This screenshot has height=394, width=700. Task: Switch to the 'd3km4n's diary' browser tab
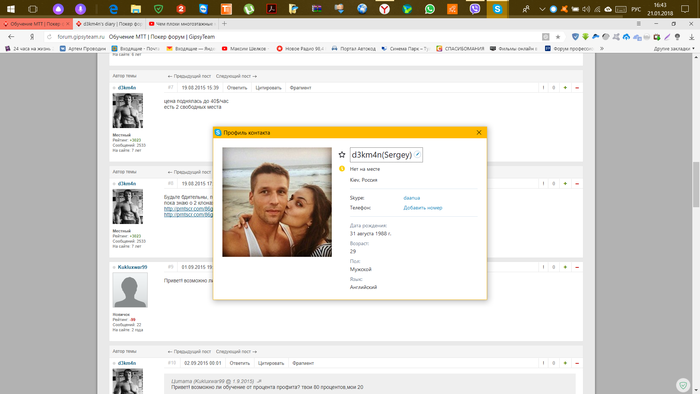point(110,24)
